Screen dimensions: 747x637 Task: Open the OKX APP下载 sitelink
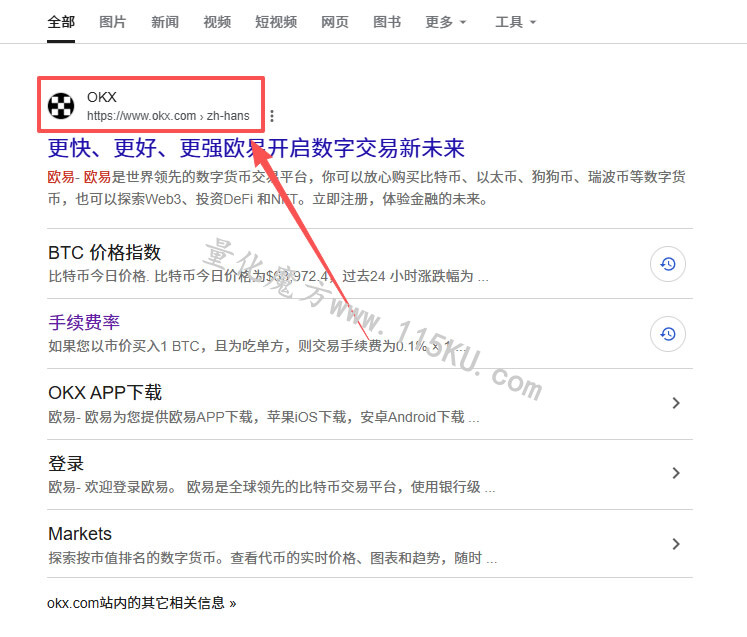[x=105, y=393]
